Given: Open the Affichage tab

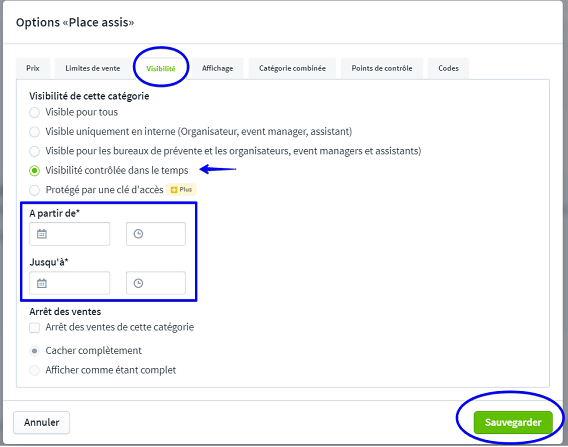Looking at the screenshot, I should pyautogui.click(x=217, y=68).
